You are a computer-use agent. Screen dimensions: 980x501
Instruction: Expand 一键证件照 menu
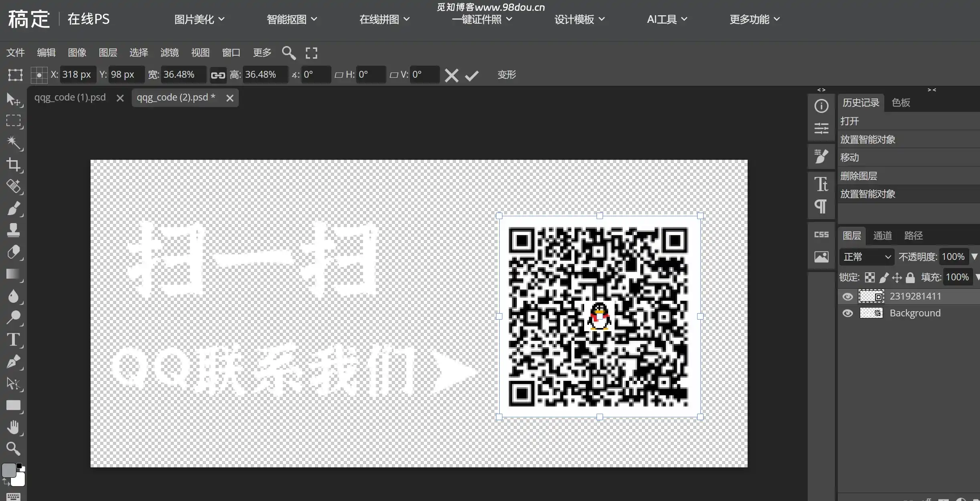[x=482, y=19]
